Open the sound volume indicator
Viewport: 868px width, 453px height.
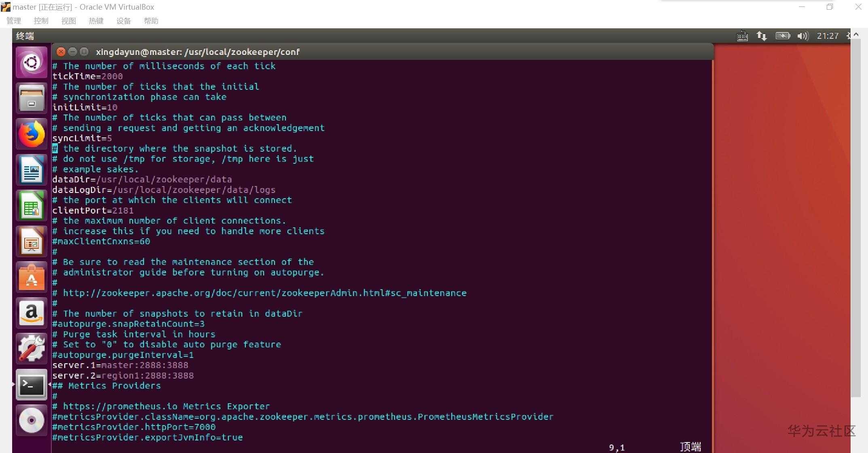803,36
